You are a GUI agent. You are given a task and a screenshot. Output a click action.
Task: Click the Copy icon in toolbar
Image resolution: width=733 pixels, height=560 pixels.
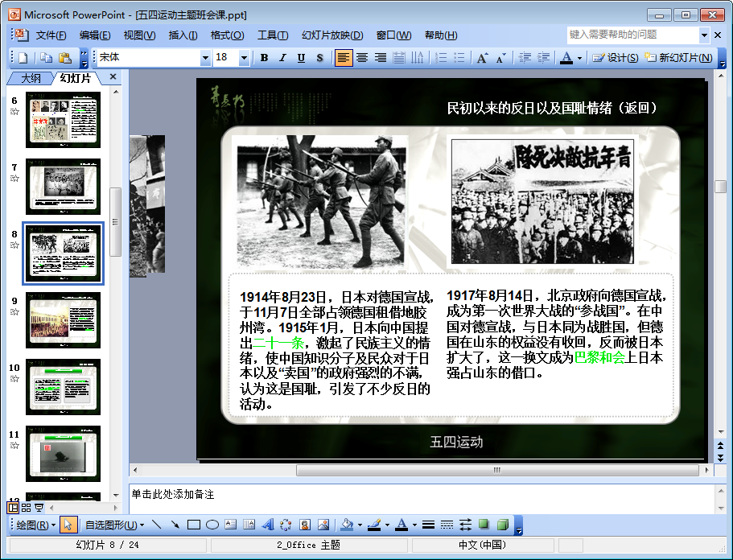coord(46,57)
